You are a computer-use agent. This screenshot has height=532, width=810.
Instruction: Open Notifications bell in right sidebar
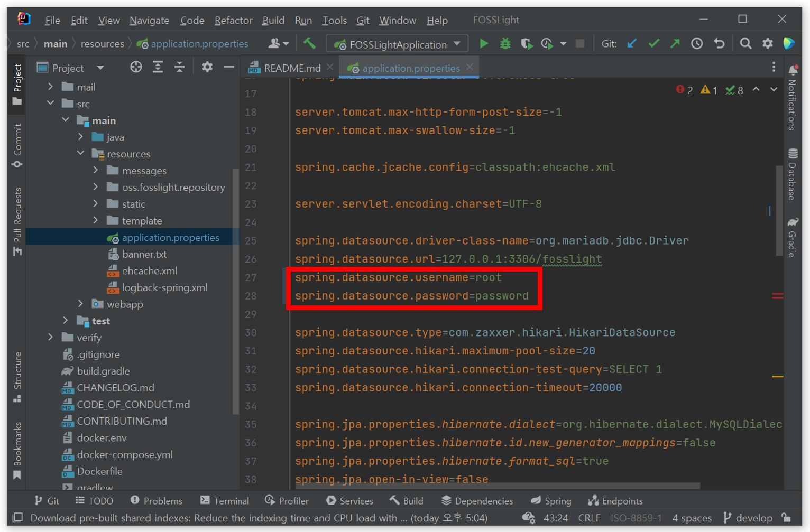point(793,97)
